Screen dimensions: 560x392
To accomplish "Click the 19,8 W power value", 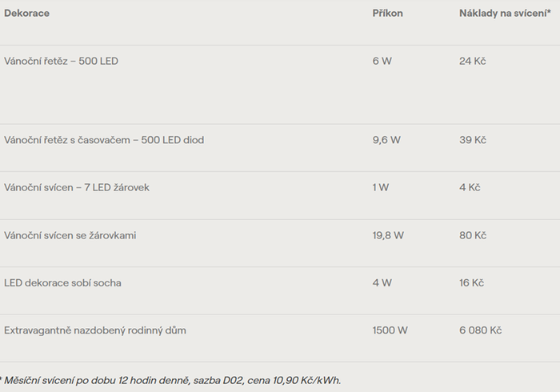I will (388, 235).
